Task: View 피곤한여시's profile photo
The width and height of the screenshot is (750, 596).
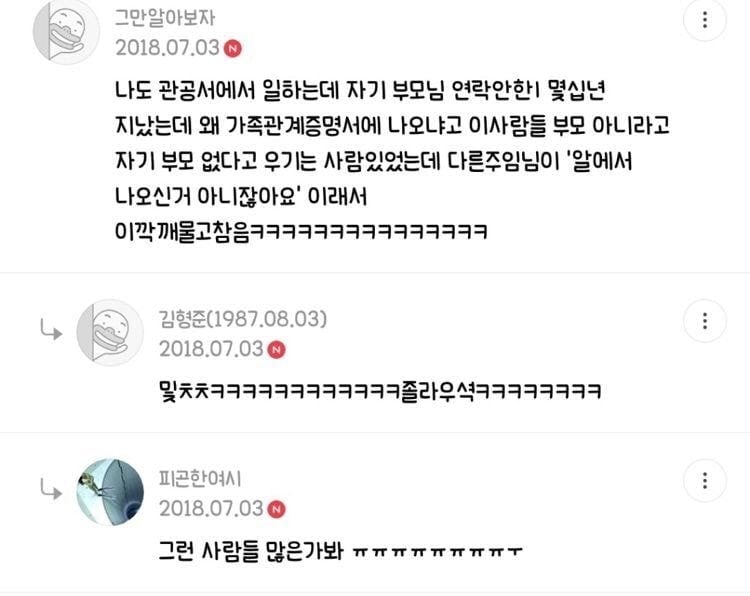Action: tap(110, 492)
